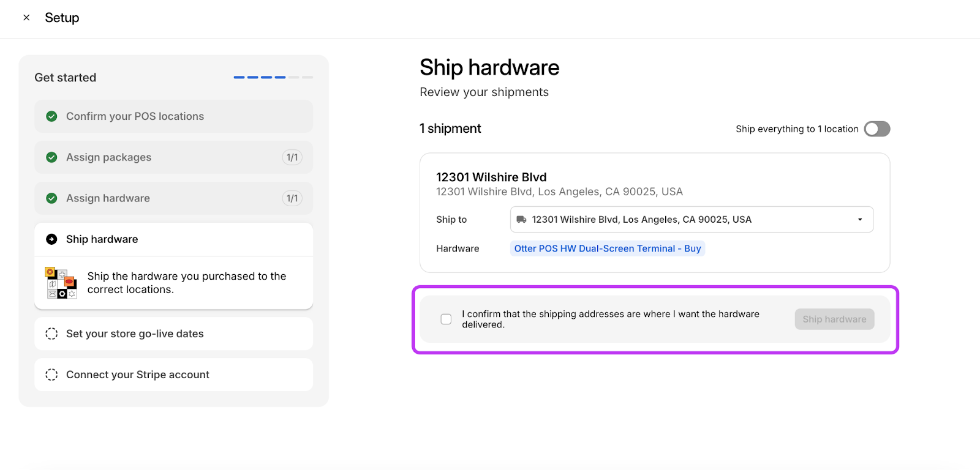
Task: Click the X close icon beside Setup
Action: coord(26,18)
